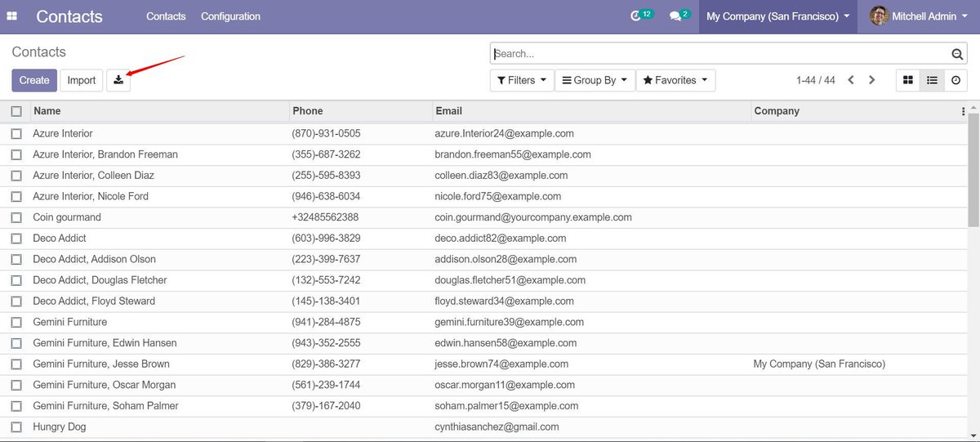Click company cell My Company (San Francisco)
The width and height of the screenshot is (980, 442).
coord(819,364)
